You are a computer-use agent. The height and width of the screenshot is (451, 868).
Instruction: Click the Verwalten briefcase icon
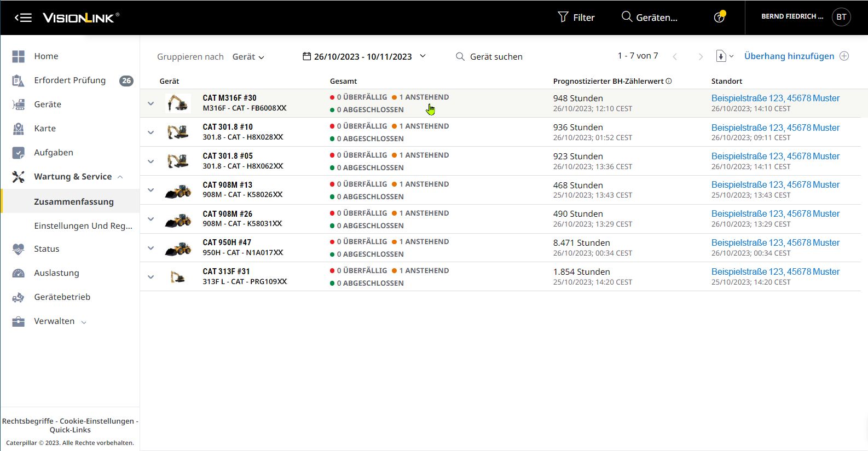point(19,321)
